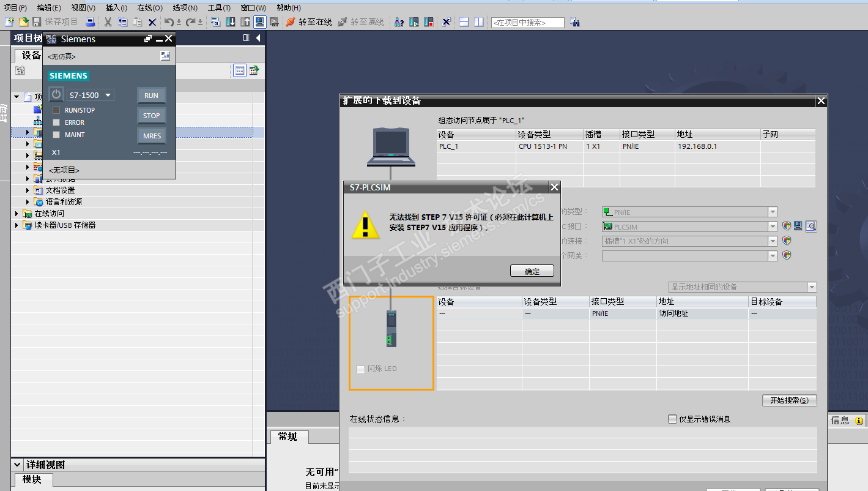The image size is (868, 491).
Task: Click the 转至在线 toolbar button
Action: [308, 22]
